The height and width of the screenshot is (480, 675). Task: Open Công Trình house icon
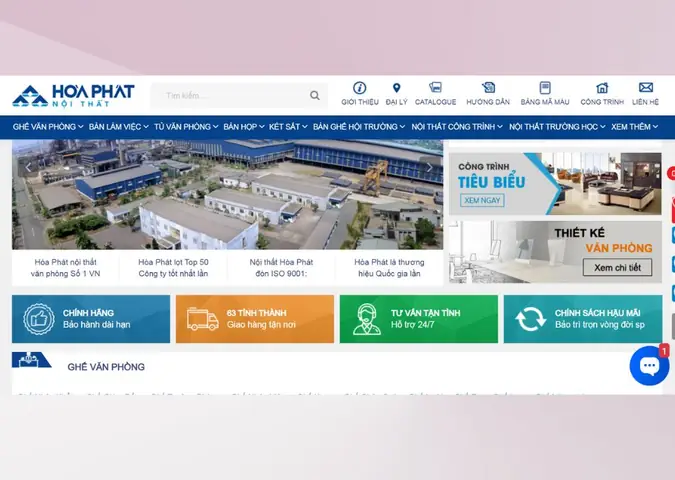pyautogui.click(x=602, y=88)
